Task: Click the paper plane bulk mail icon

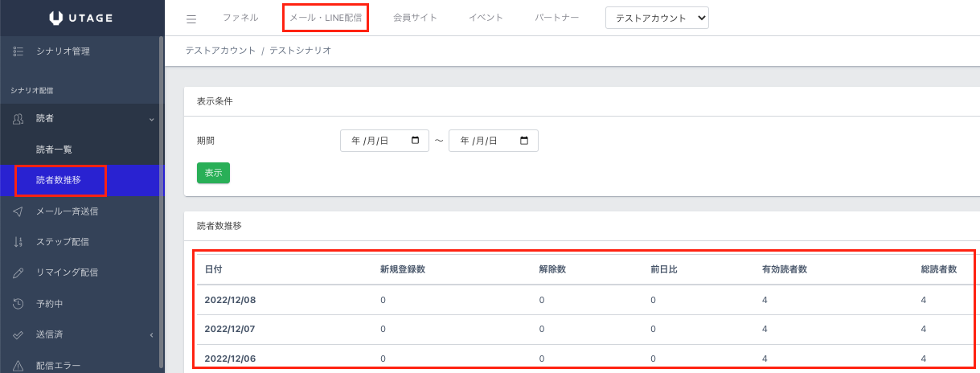Action: coord(18,211)
